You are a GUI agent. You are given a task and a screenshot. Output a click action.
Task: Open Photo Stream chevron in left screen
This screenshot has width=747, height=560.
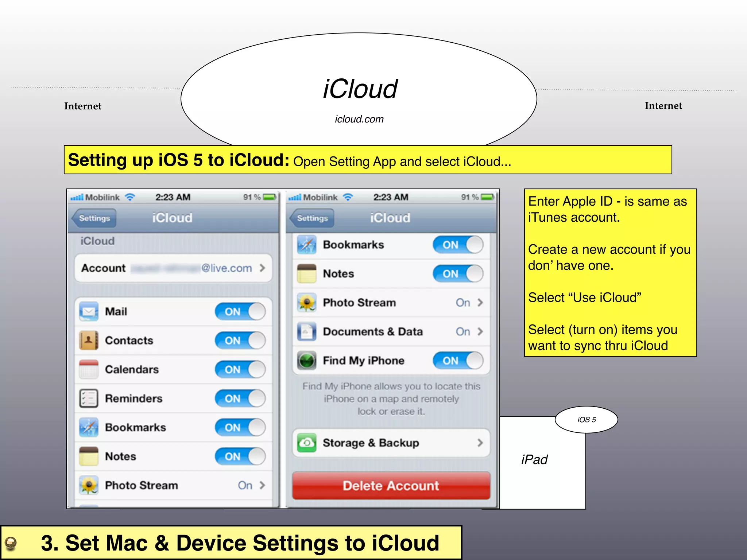point(262,485)
